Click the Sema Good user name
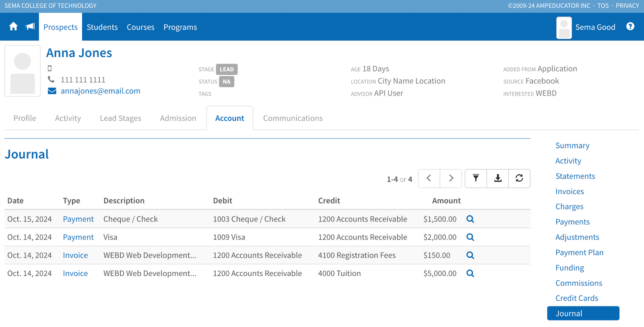This screenshot has height=327, width=644. coord(595,27)
